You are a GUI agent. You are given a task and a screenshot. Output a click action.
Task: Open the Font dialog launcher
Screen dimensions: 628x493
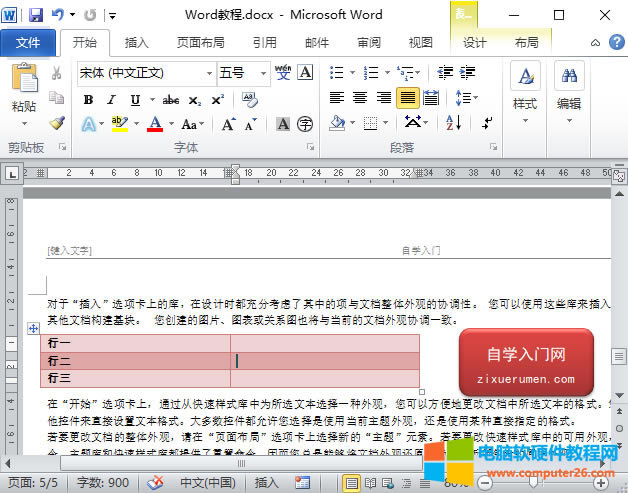[310, 147]
